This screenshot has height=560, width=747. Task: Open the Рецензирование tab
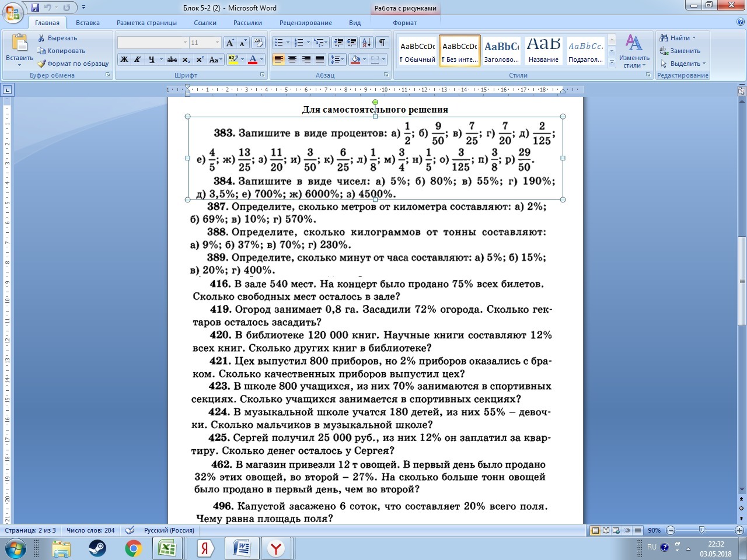(x=306, y=23)
